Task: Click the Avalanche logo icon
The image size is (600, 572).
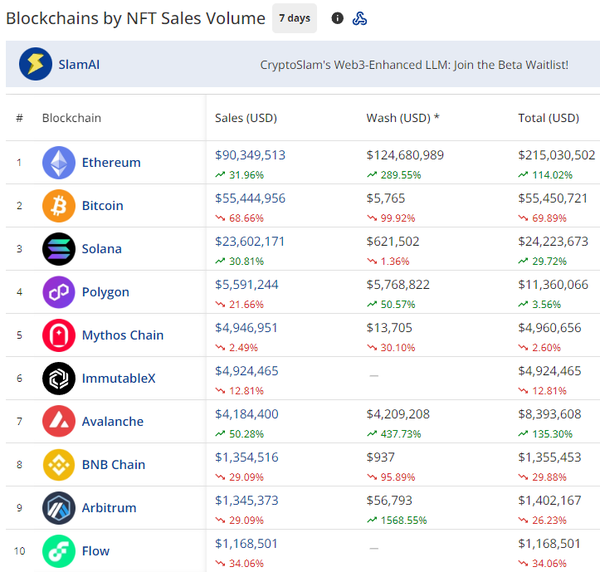Action: tap(59, 421)
